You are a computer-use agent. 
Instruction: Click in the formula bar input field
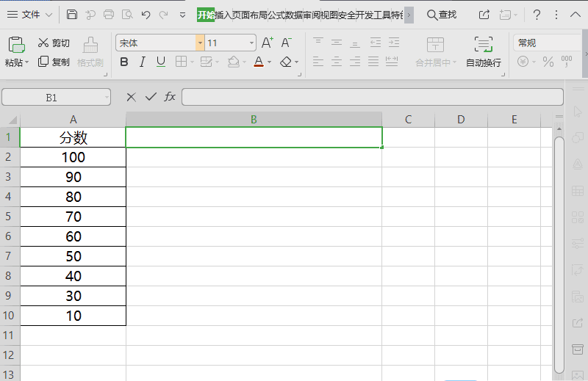click(x=373, y=97)
